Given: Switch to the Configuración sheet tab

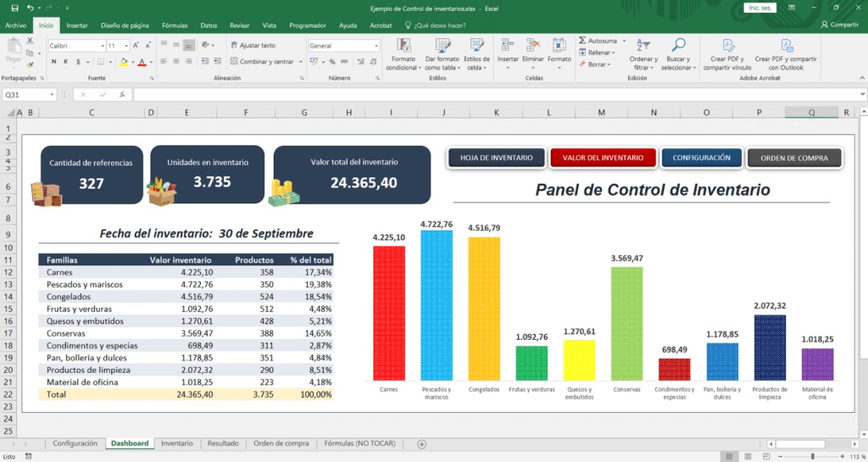Looking at the screenshot, I should click(x=75, y=443).
